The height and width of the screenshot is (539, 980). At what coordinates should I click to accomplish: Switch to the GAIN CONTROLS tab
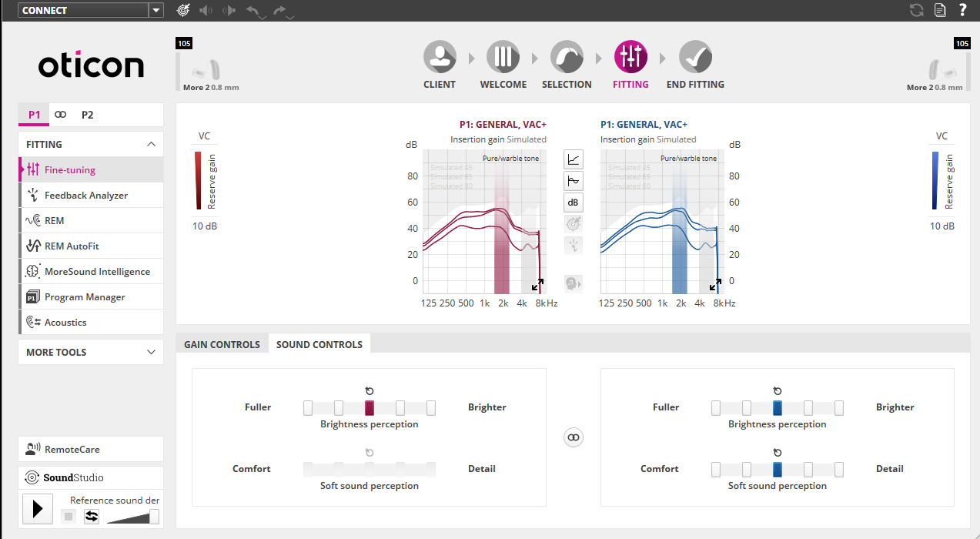click(x=222, y=344)
